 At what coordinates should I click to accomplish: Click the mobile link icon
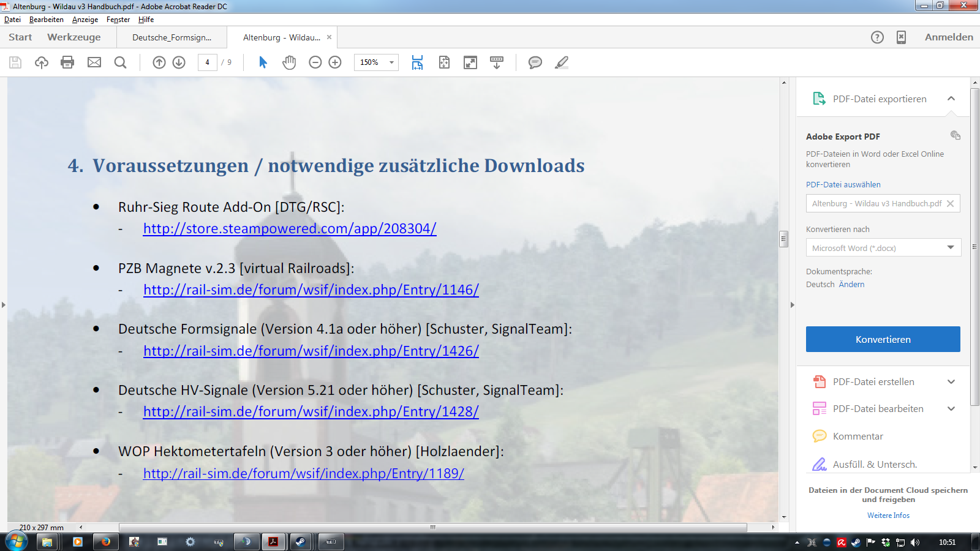point(902,37)
